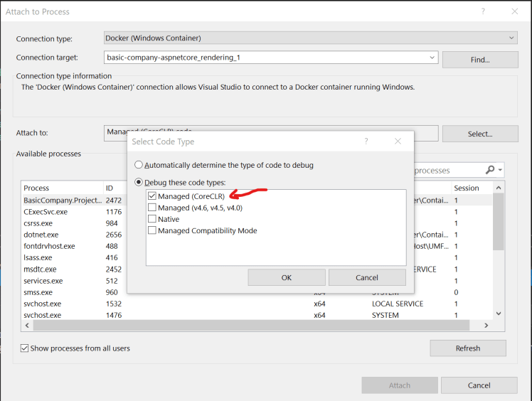Click the Refresh processes button
532x401 pixels.
click(467, 348)
